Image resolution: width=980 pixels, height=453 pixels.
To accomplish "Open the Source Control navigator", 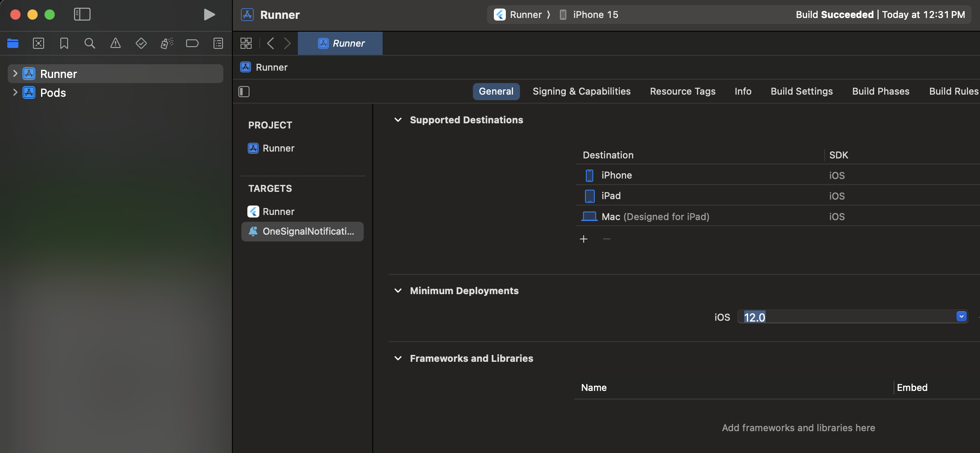I will [x=39, y=43].
